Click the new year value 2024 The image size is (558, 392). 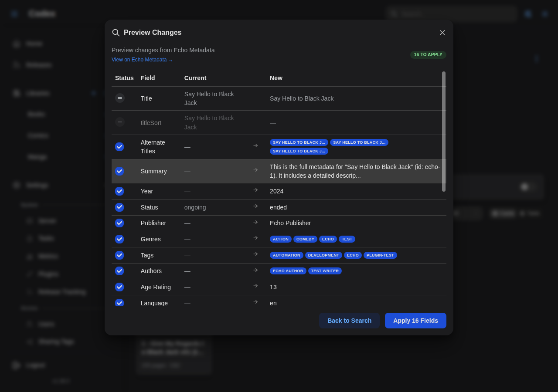(276, 191)
